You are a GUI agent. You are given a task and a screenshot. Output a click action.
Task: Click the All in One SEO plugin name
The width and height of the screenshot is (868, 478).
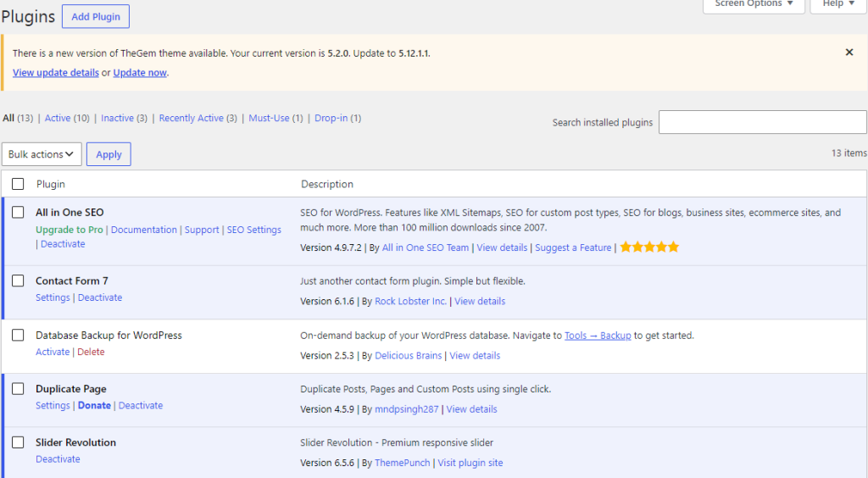pyautogui.click(x=70, y=213)
